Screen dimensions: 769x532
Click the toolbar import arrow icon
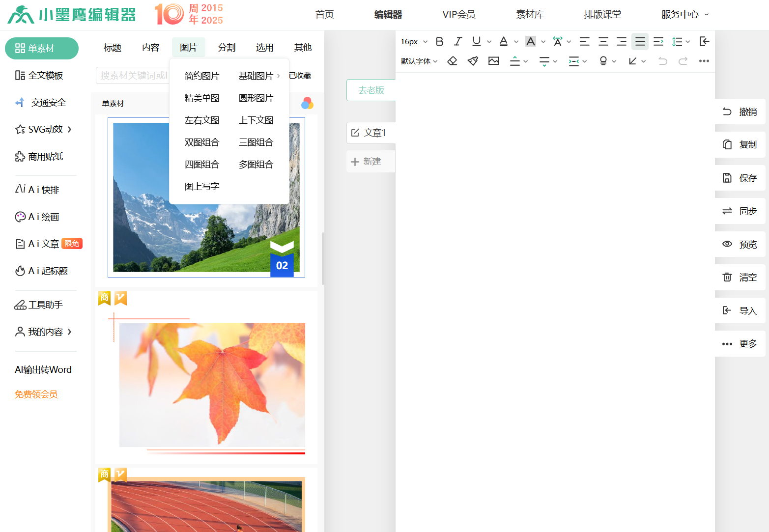(704, 42)
